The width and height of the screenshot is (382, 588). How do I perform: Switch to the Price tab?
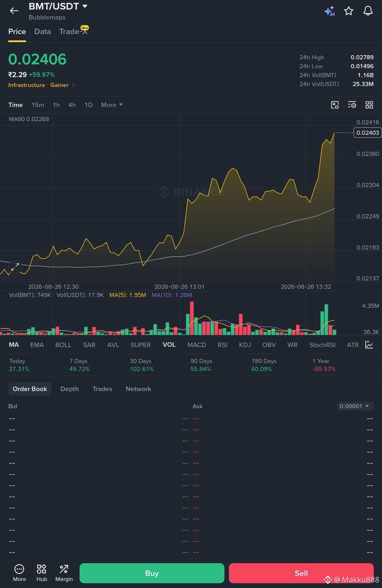[x=17, y=32]
